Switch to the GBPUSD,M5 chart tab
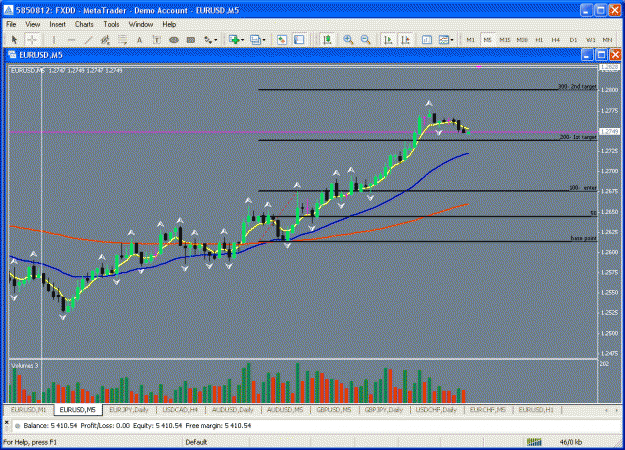 coord(334,410)
